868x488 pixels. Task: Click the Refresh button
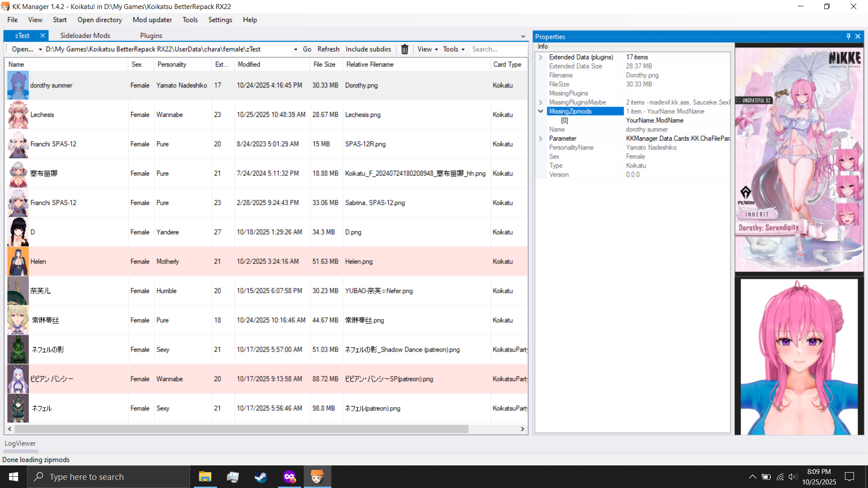[x=328, y=49]
